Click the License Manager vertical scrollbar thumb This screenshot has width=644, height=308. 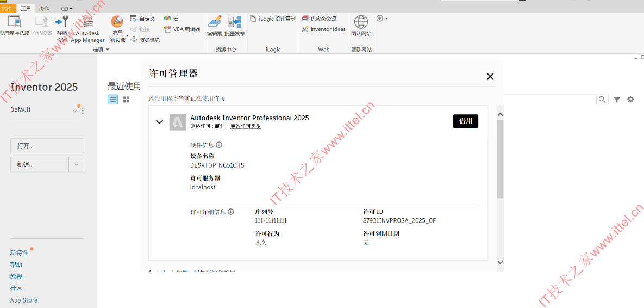coord(500,159)
